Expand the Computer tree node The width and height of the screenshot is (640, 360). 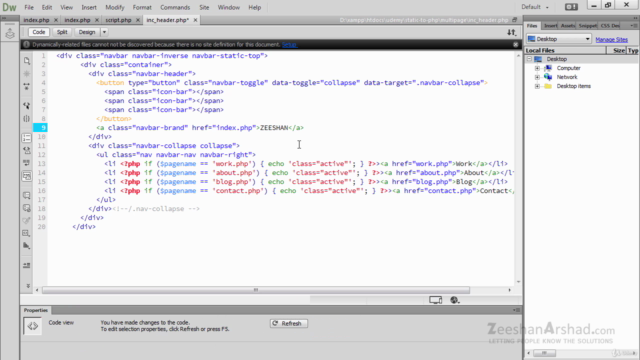[537, 68]
